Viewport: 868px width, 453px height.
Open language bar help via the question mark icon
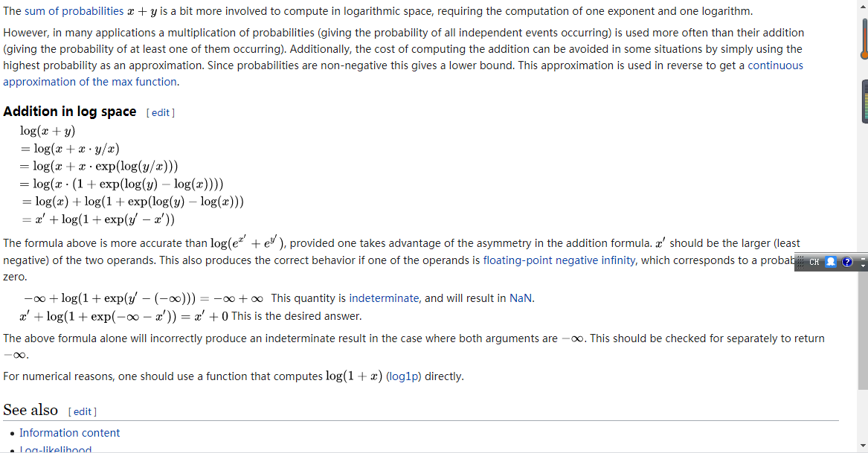(847, 262)
